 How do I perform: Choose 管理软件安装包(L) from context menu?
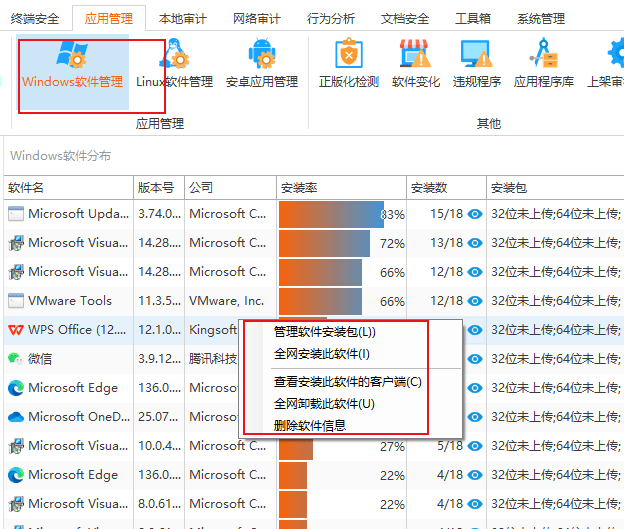click(324, 332)
